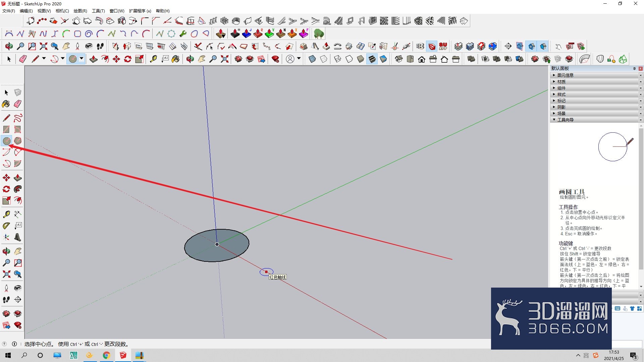
Task: Open the Send to LayOut icon in top toolbar
Action: (x=261, y=59)
